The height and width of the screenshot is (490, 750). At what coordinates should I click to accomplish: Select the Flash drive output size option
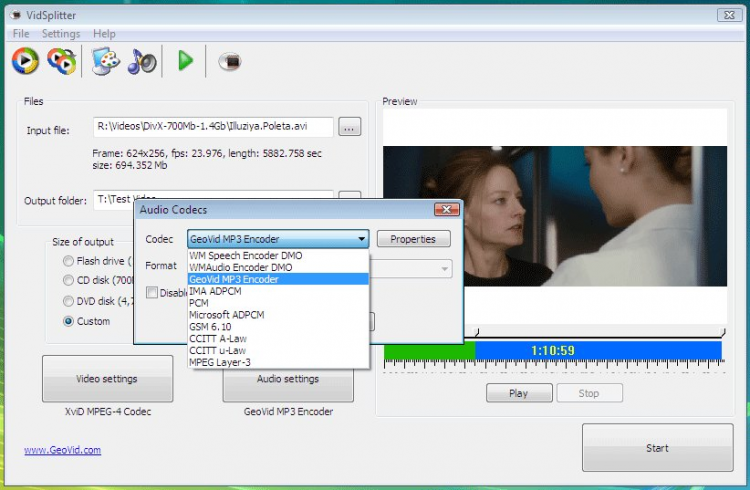pos(68,261)
